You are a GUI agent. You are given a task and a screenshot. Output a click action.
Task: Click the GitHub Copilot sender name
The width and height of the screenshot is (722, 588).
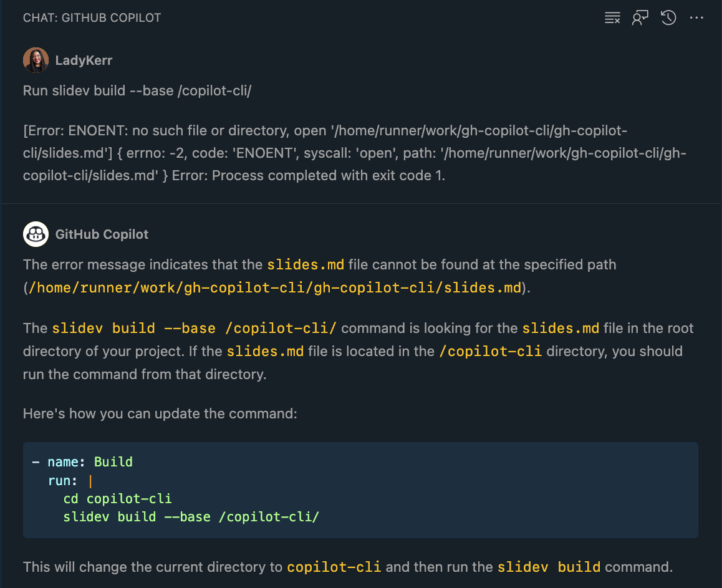click(102, 234)
